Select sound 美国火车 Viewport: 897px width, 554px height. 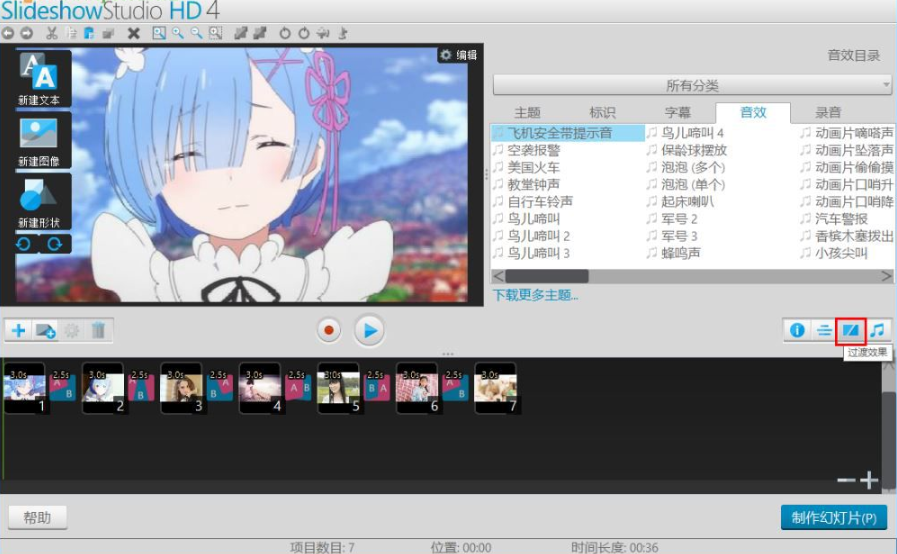pyautogui.click(x=533, y=168)
